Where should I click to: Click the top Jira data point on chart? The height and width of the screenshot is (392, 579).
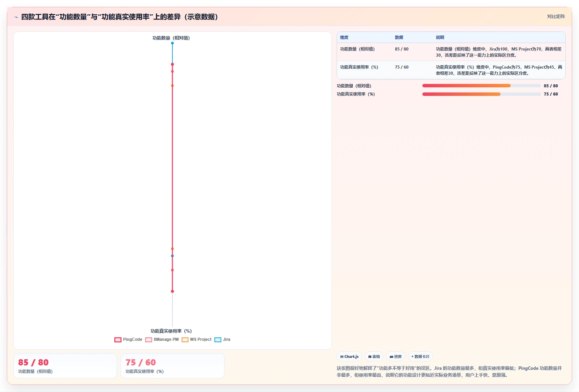pyautogui.click(x=172, y=43)
